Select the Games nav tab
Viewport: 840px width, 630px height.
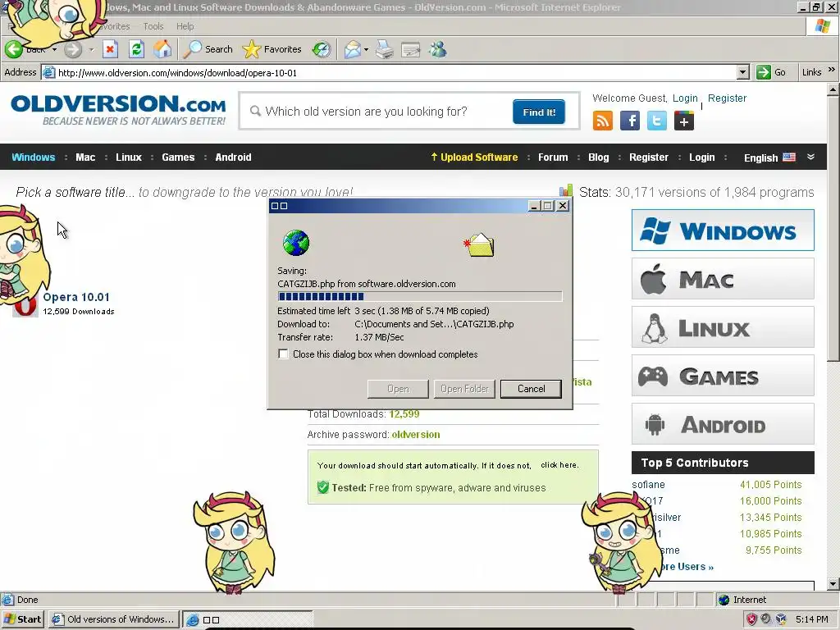(178, 157)
